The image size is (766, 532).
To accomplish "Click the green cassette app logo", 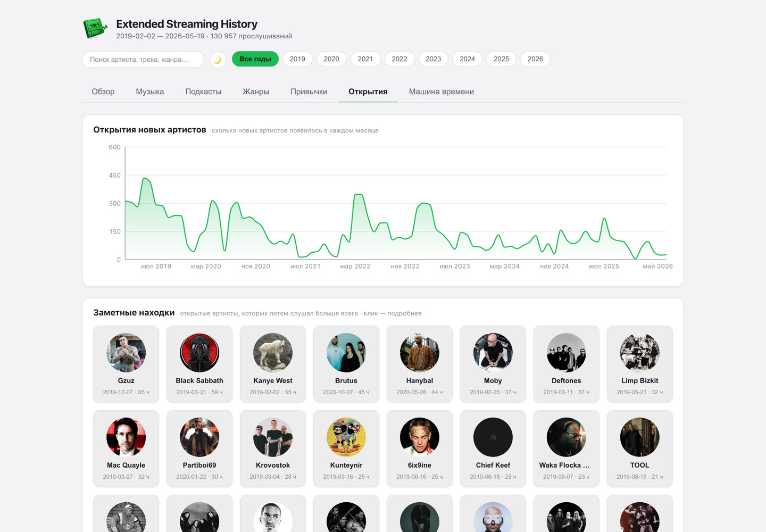I will (96, 28).
